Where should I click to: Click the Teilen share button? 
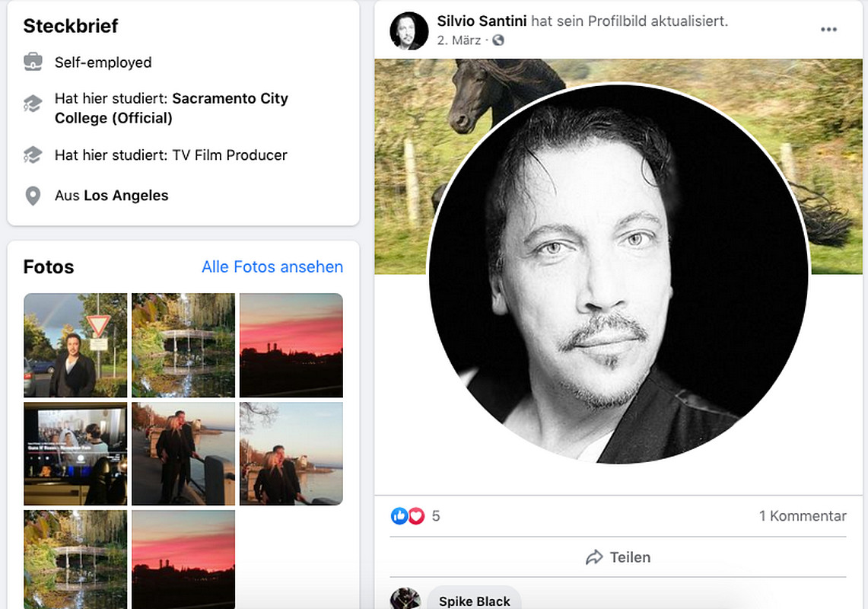(618, 557)
